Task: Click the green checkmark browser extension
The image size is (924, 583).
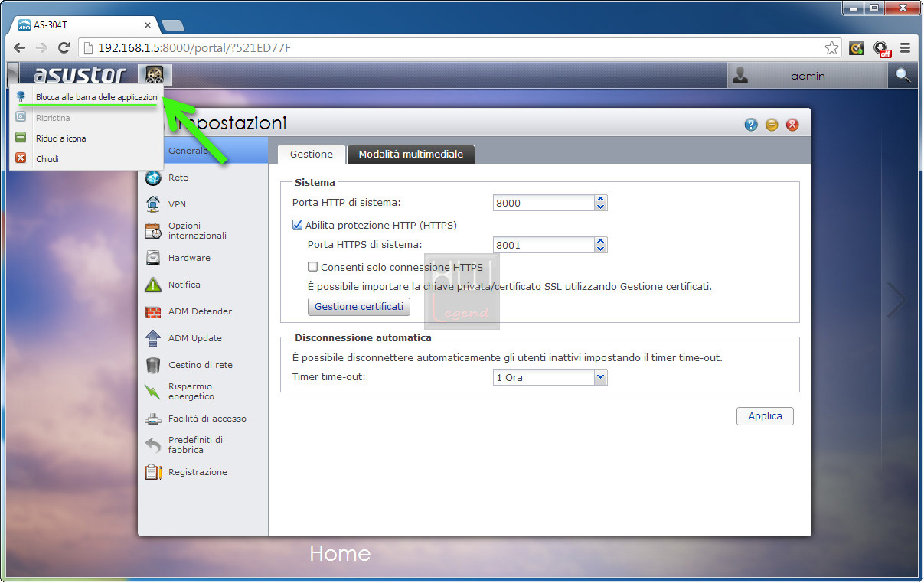Action: [857, 47]
